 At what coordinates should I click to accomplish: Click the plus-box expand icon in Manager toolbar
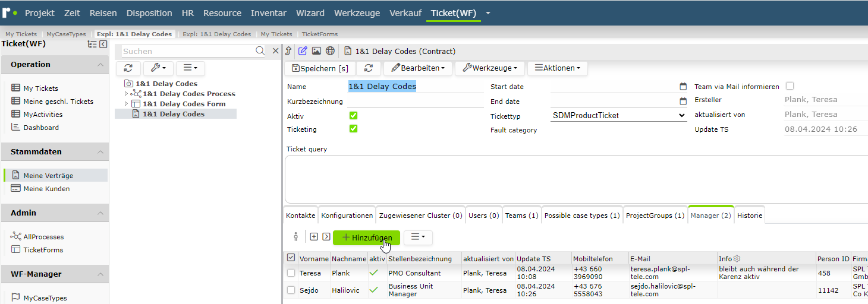(x=314, y=236)
